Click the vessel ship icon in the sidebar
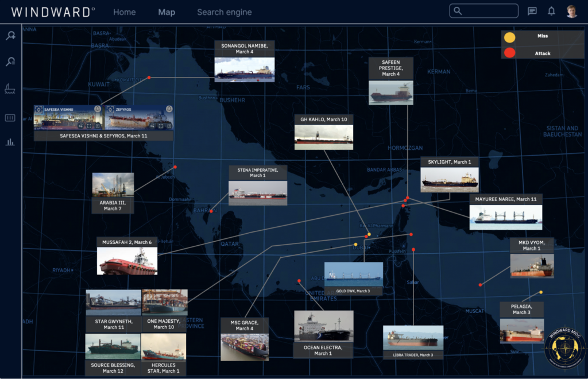The image size is (588, 379). tap(10, 88)
